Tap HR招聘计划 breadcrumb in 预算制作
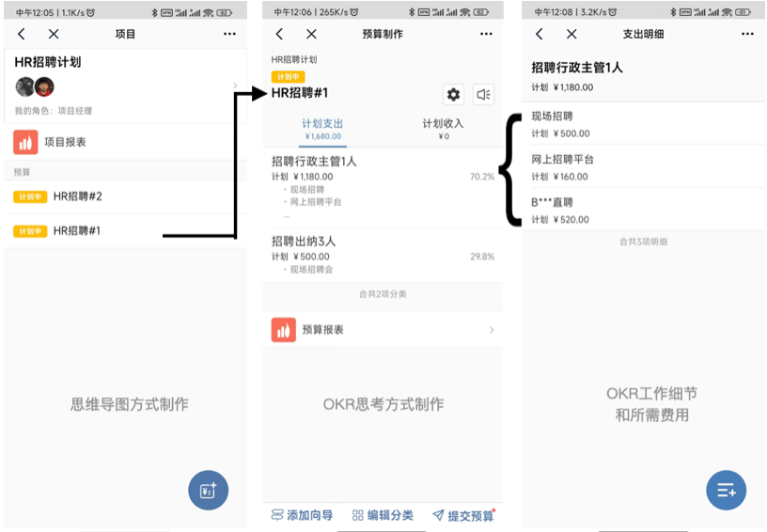The image size is (767, 532). point(294,59)
